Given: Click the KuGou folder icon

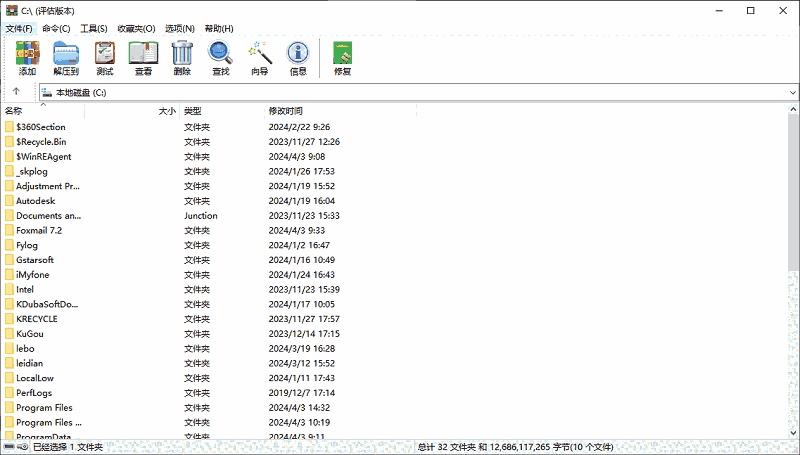Looking at the screenshot, I should (9, 334).
